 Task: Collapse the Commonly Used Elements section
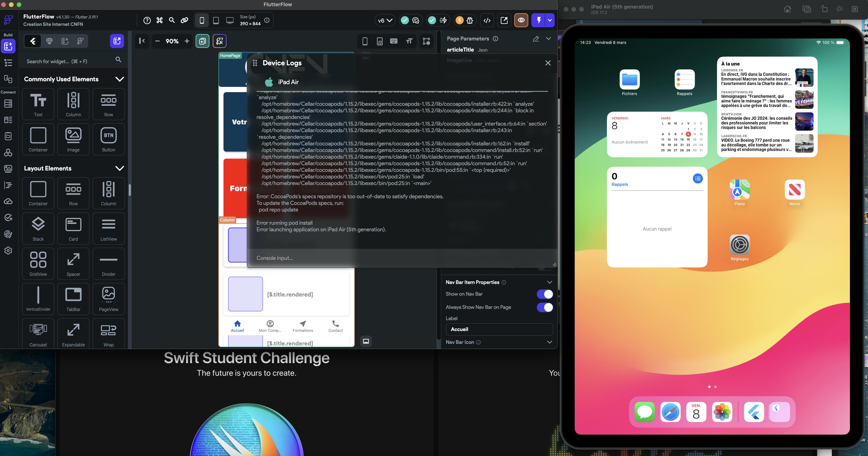120,79
